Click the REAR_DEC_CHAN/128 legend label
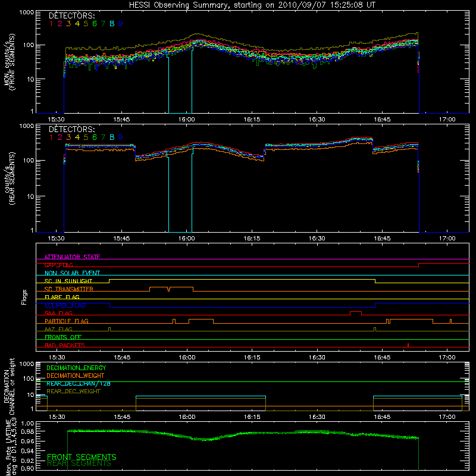 click(x=79, y=384)
